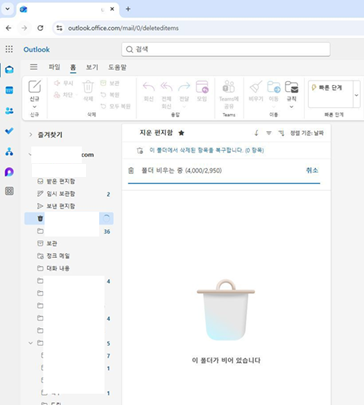Click the 전달 (forward) arrow
This screenshot has width=364, height=409.
tap(184, 87)
